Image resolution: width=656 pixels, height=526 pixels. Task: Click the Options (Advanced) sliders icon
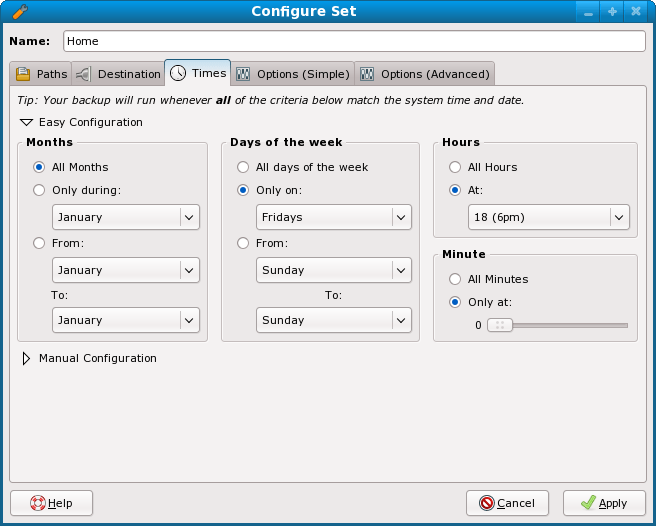[x=367, y=74]
